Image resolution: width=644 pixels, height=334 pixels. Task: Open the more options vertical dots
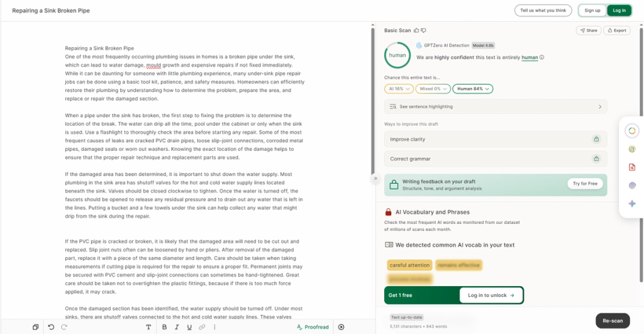[x=214, y=327]
